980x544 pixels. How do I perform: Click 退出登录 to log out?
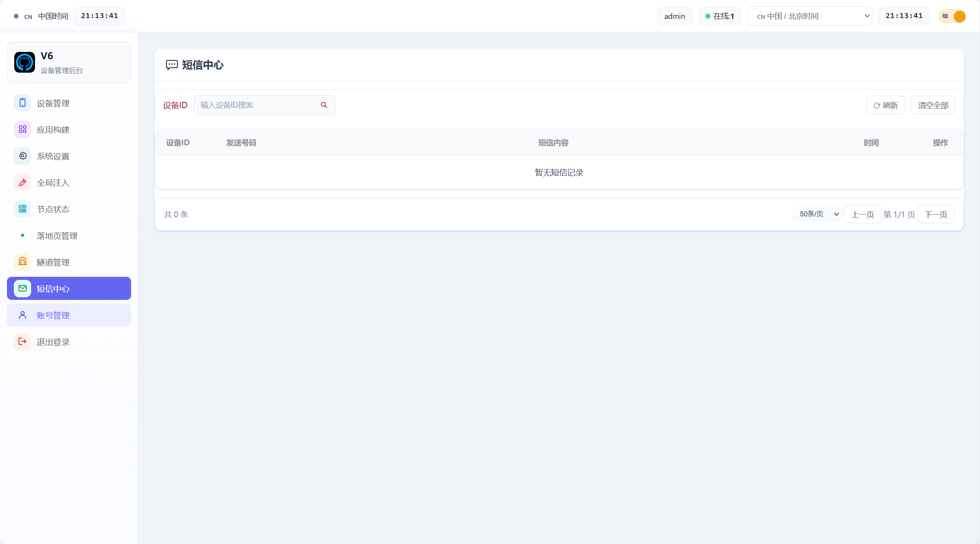point(69,341)
